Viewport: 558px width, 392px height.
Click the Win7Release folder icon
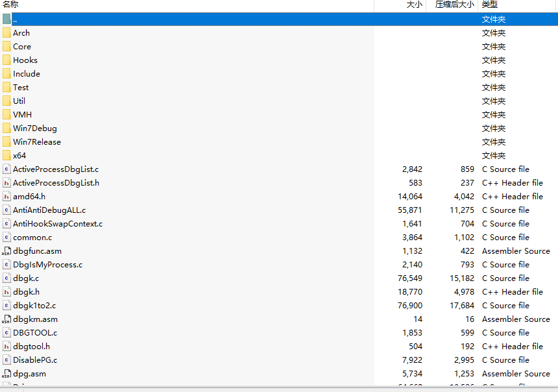click(6, 142)
